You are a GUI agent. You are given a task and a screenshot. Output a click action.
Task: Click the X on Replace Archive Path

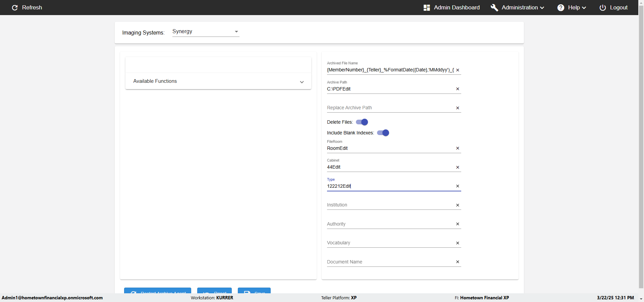click(458, 108)
